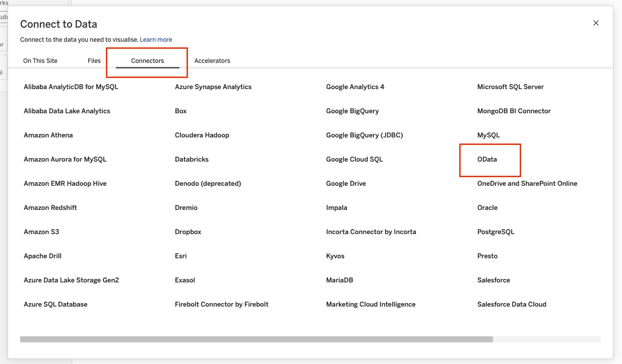The width and height of the screenshot is (622, 364).
Task: Select the Google BigQuery connector
Action: point(352,111)
